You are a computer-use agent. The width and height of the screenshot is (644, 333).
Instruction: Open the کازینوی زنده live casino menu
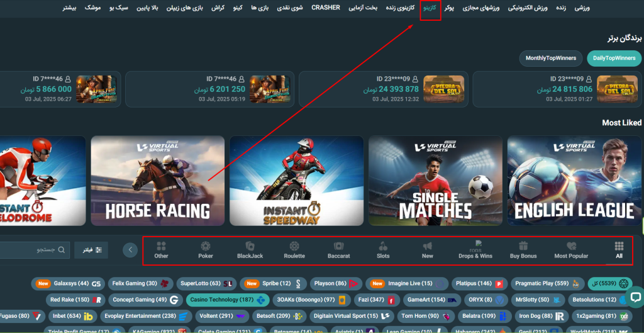click(400, 8)
